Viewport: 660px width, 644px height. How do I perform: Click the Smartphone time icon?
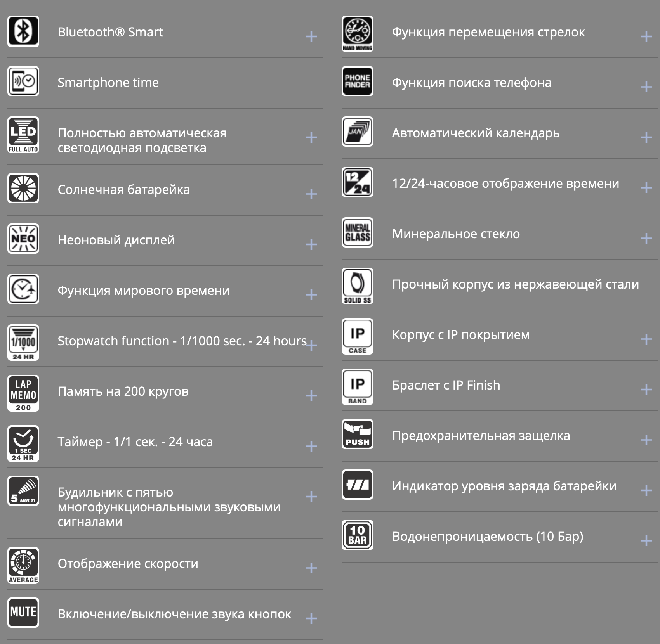(23, 81)
